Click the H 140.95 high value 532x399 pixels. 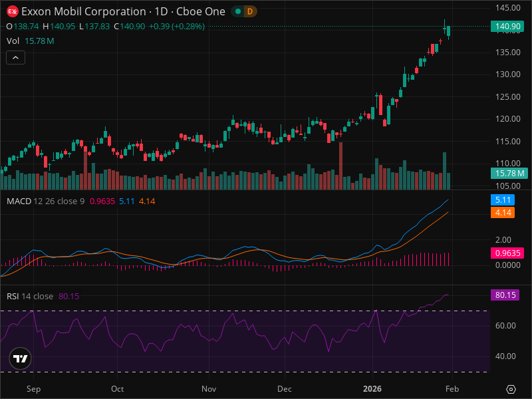pos(59,27)
